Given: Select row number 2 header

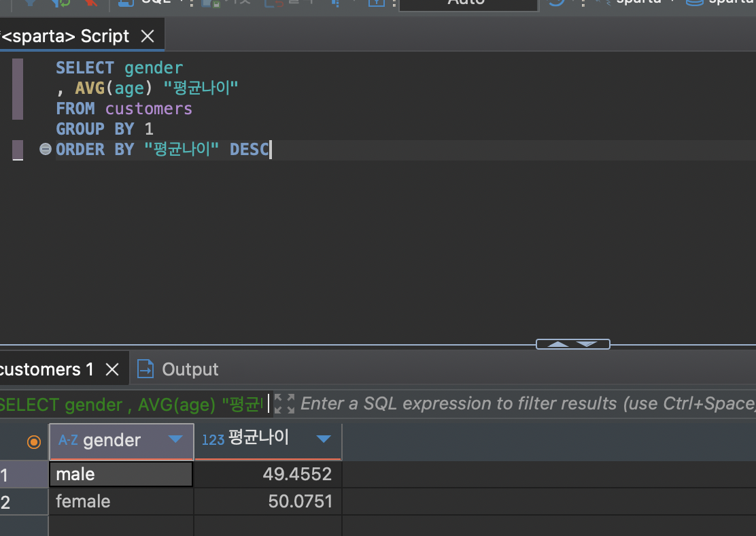Looking at the screenshot, I should (x=24, y=502).
